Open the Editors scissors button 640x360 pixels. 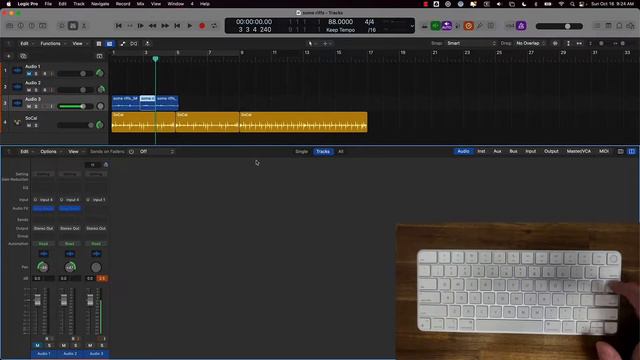click(84, 26)
